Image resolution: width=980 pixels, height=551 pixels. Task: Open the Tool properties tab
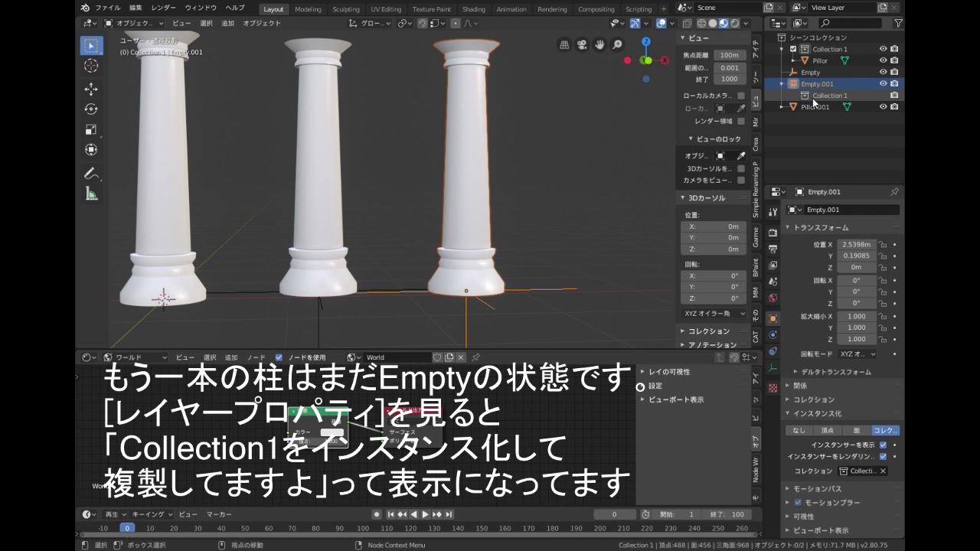(x=773, y=212)
